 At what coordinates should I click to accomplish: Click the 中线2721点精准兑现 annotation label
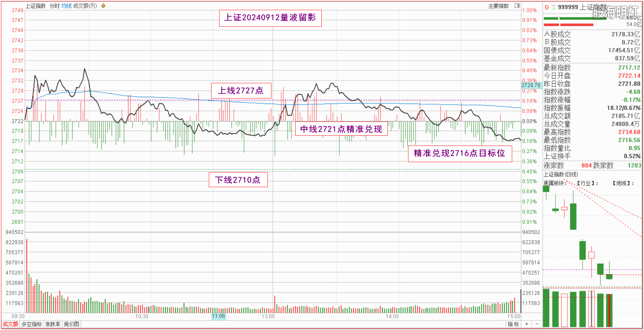coord(341,129)
